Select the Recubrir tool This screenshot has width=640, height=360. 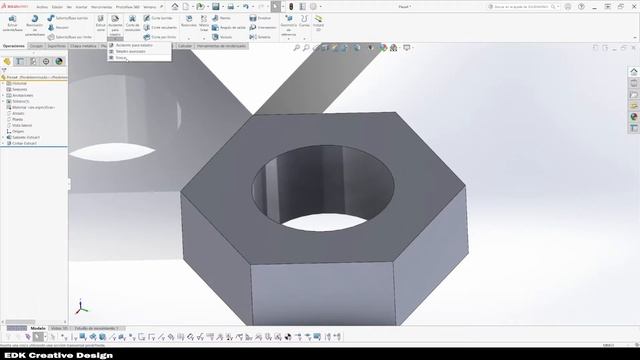pos(58,27)
